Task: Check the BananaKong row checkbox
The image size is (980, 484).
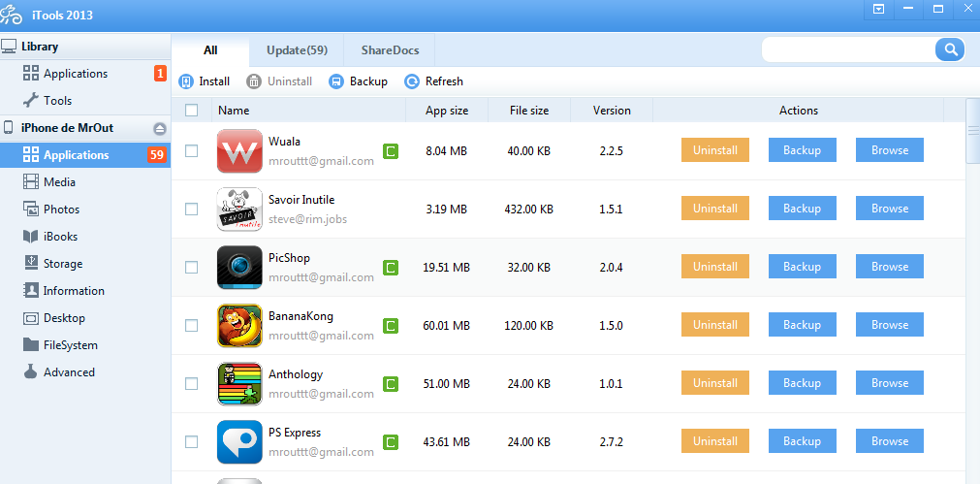Action: tap(191, 325)
